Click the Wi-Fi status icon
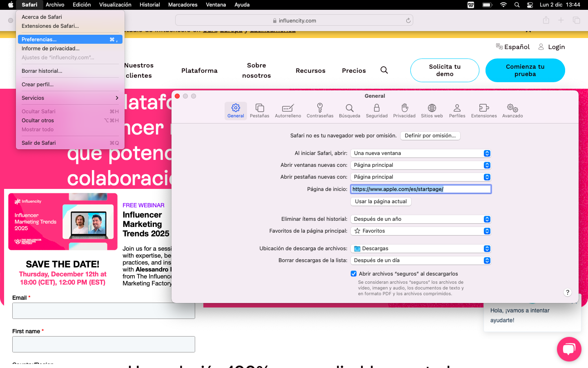The image size is (588, 368). 503,5
